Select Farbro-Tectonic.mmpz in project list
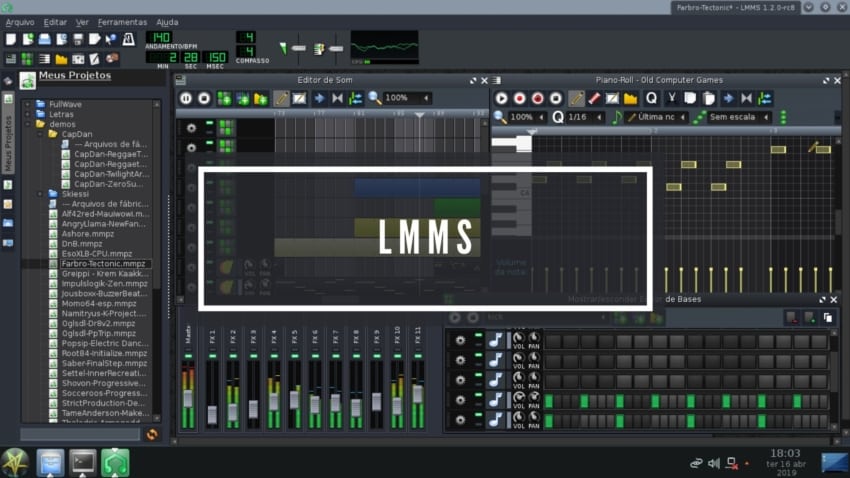The height and width of the screenshot is (478, 850). point(104,264)
